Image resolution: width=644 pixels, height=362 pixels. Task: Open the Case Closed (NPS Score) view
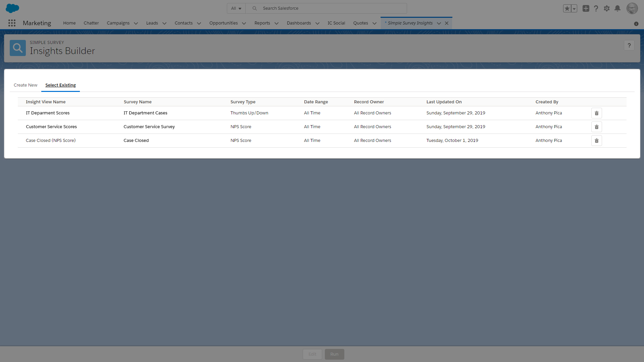(51, 141)
